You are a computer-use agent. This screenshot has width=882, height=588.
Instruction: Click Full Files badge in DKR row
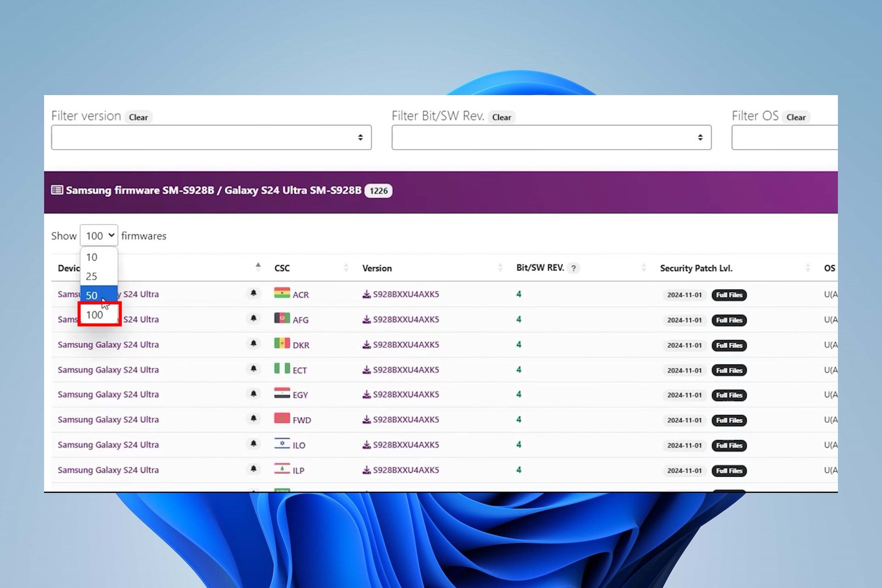(x=729, y=345)
